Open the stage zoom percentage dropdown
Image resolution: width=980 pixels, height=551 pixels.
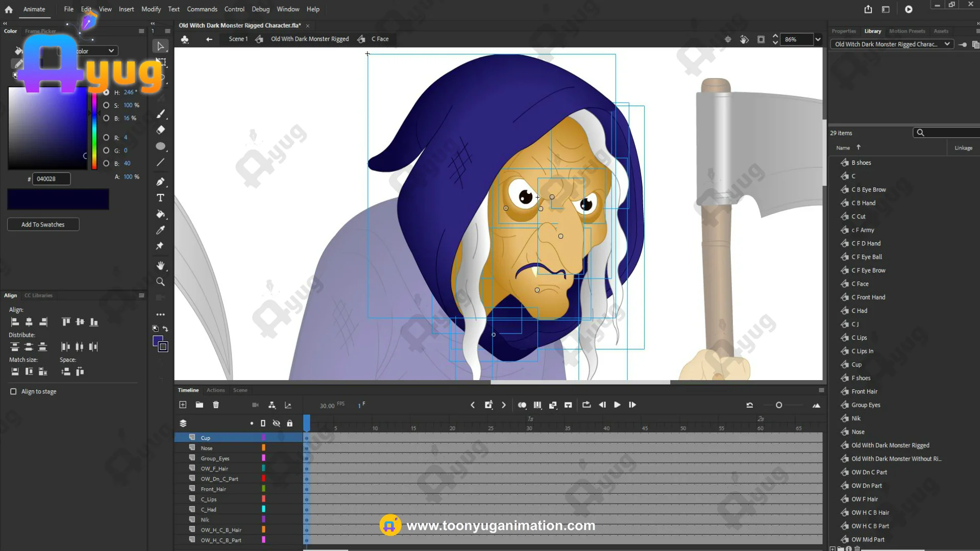tap(818, 39)
